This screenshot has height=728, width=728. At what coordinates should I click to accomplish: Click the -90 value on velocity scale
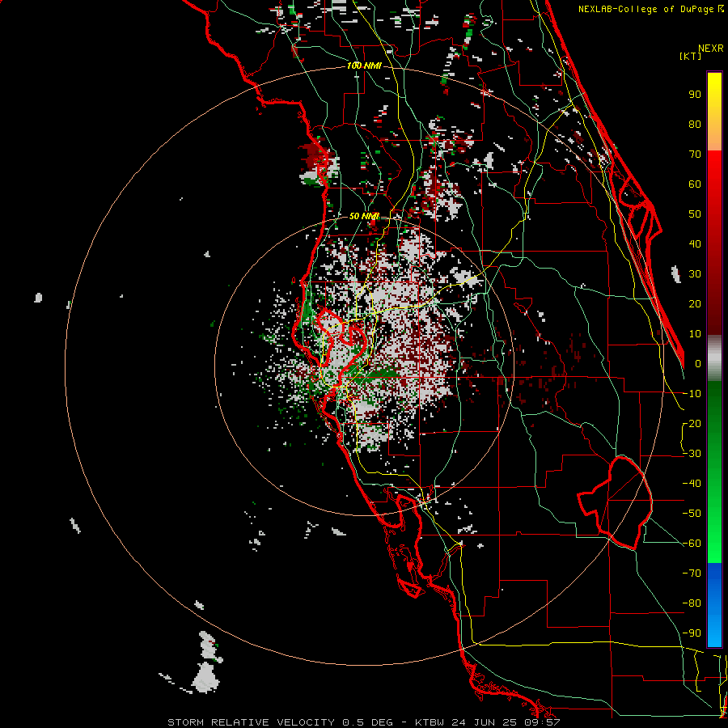point(692,633)
